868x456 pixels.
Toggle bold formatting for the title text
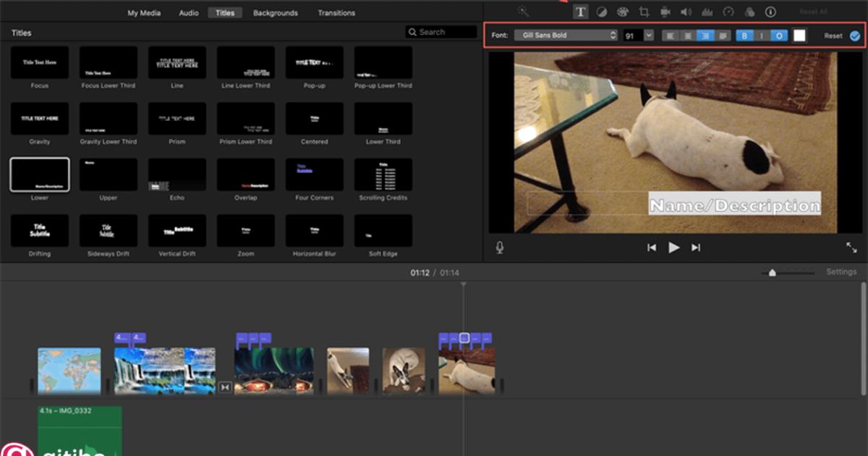pyautogui.click(x=745, y=35)
